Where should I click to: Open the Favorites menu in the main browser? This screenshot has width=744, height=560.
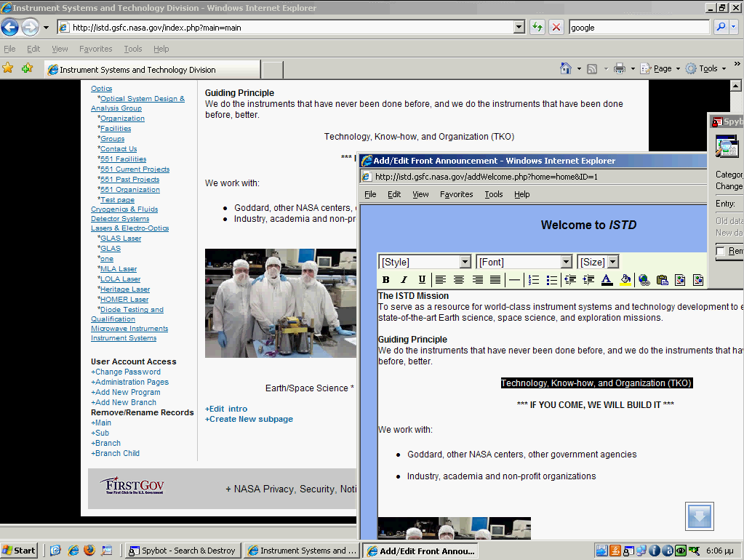tap(95, 49)
